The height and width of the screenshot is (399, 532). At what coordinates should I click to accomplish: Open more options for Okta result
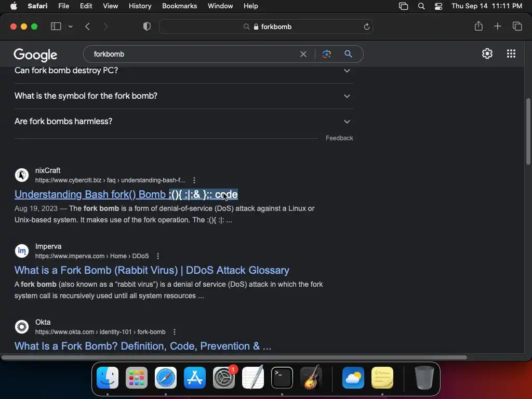[175, 332]
